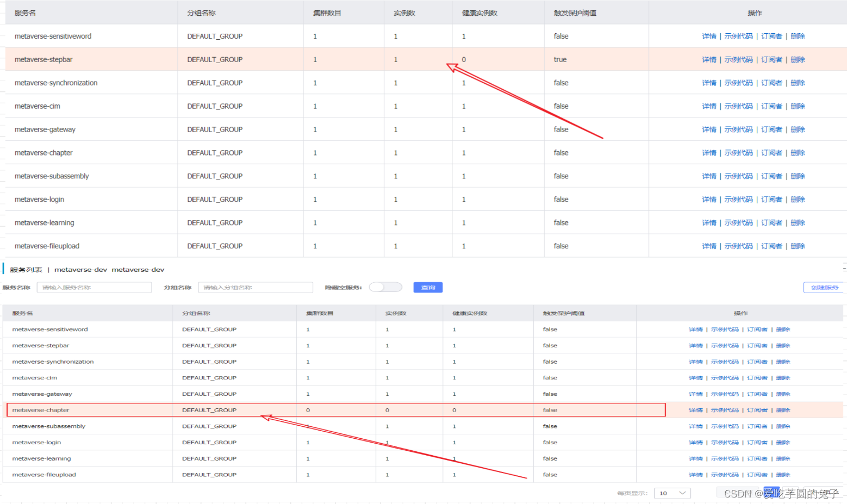Click 删除 for metaverse-chapter in lower table
The width and height of the screenshot is (847, 504).
click(783, 410)
